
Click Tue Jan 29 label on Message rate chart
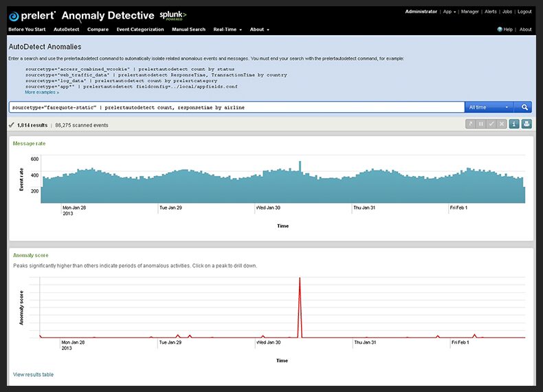click(x=170, y=208)
